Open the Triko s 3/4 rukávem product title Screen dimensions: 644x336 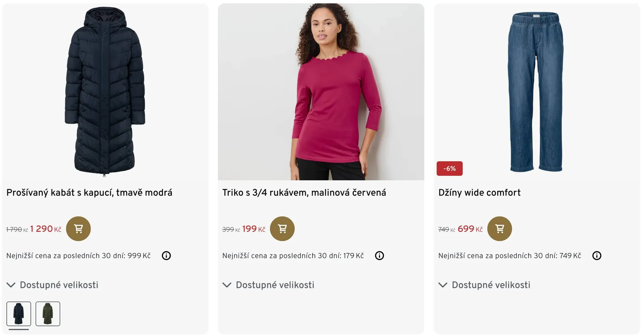[x=304, y=193]
